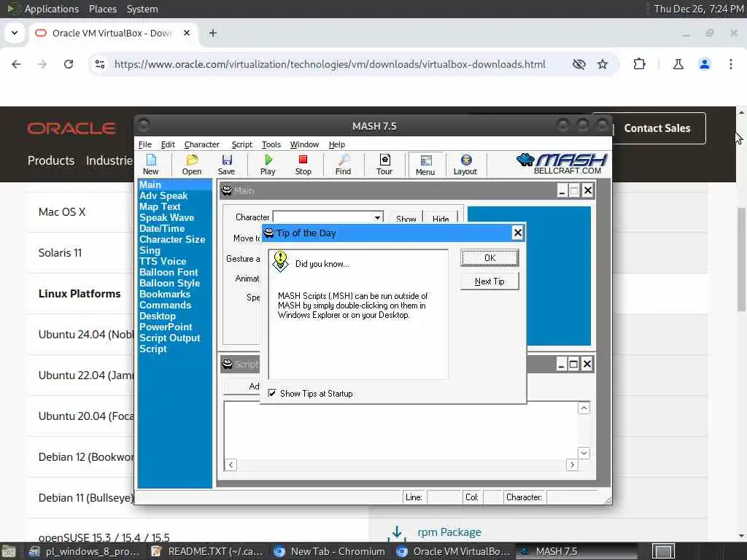This screenshot has height=560, width=747.
Task: Open the Chromium three-dot menu
Action: [731, 64]
